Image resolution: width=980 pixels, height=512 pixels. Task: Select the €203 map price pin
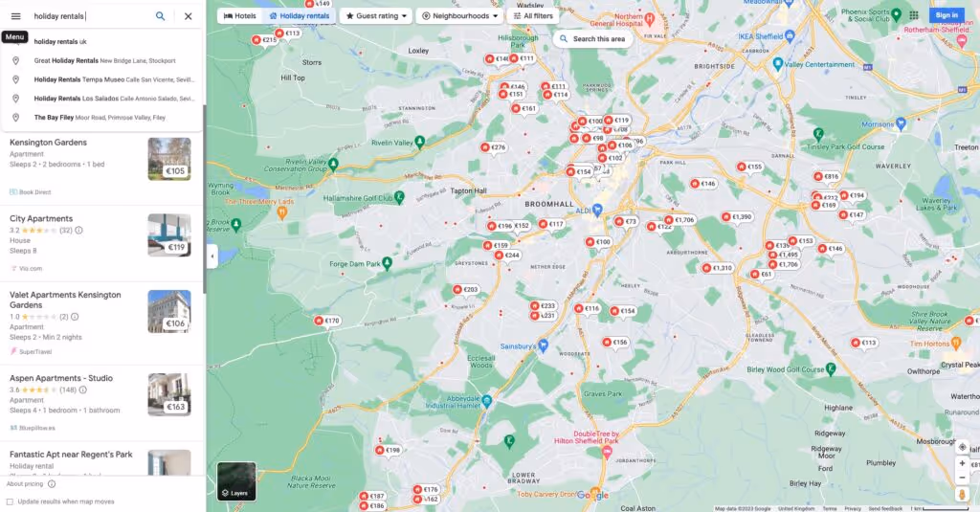point(466,289)
